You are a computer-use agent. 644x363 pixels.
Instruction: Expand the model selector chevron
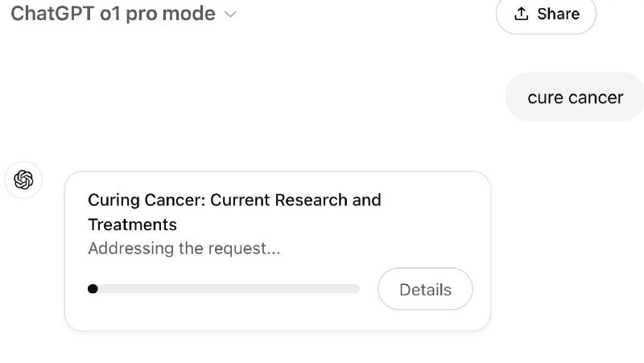pos(230,14)
